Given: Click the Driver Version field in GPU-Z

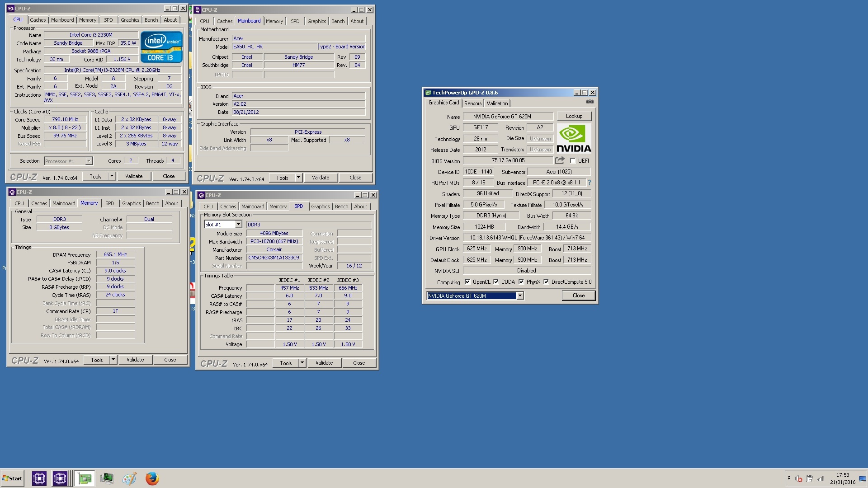Looking at the screenshot, I should (x=527, y=238).
